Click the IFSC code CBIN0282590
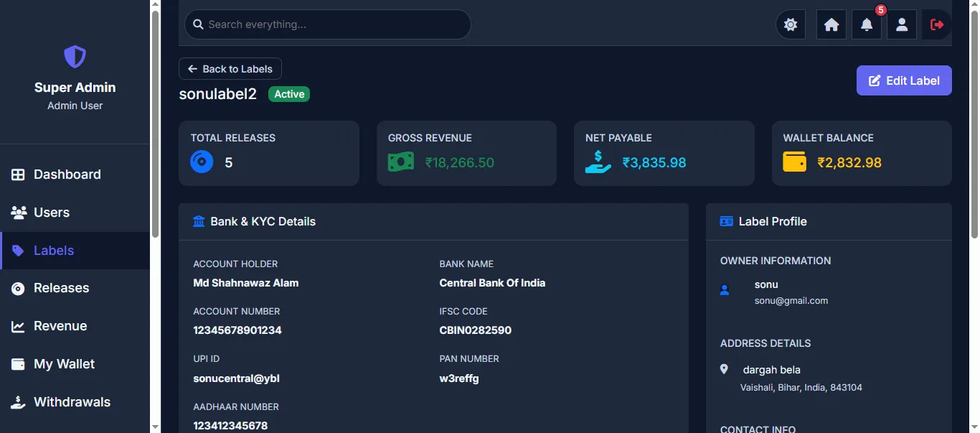 click(476, 330)
